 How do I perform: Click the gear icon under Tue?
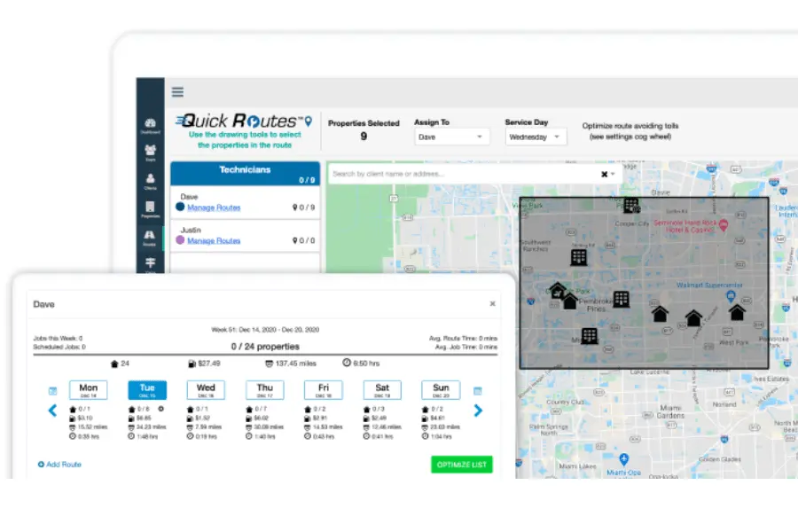click(x=160, y=409)
